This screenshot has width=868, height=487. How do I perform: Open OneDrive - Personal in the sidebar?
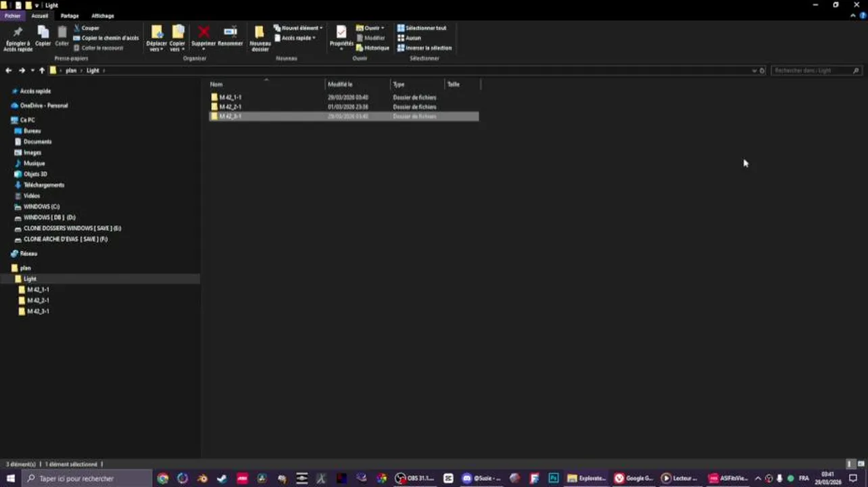[x=43, y=106]
